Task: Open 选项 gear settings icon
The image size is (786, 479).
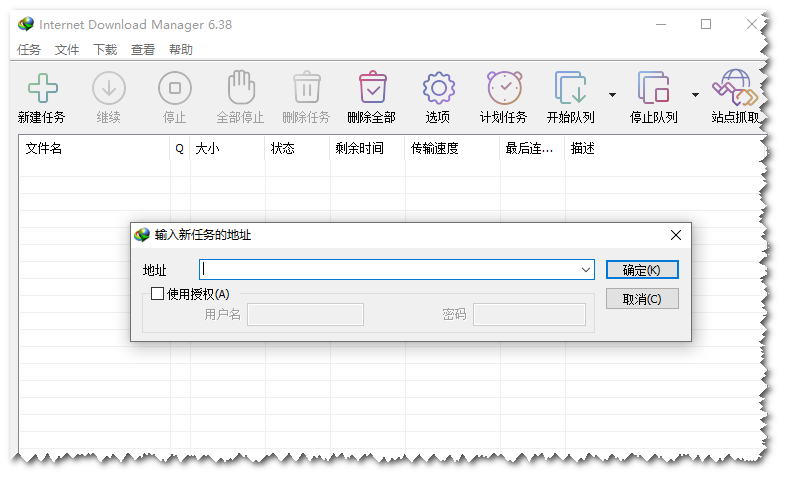Action: tap(439, 88)
